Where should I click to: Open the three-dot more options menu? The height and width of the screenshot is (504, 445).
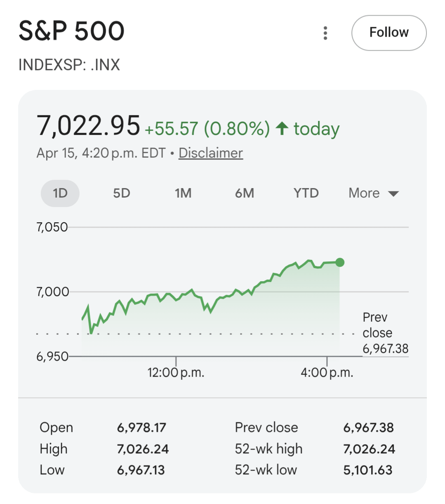click(325, 33)
